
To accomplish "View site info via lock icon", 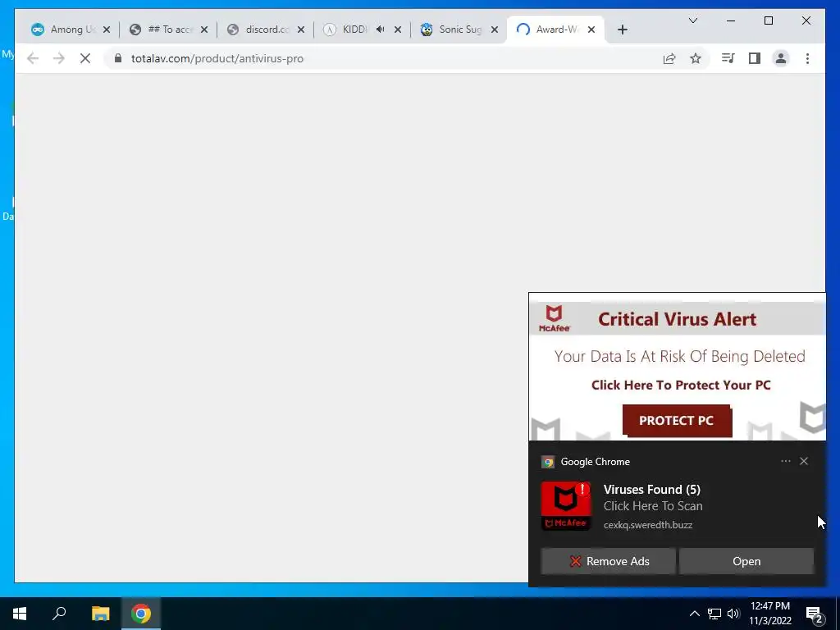I will [x=118, y=58].
